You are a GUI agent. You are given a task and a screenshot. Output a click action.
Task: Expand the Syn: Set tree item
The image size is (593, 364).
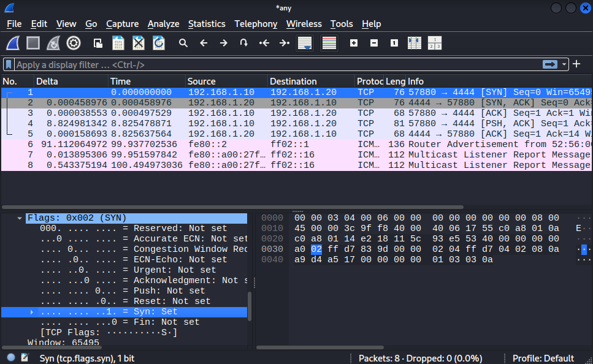[33, 312]
